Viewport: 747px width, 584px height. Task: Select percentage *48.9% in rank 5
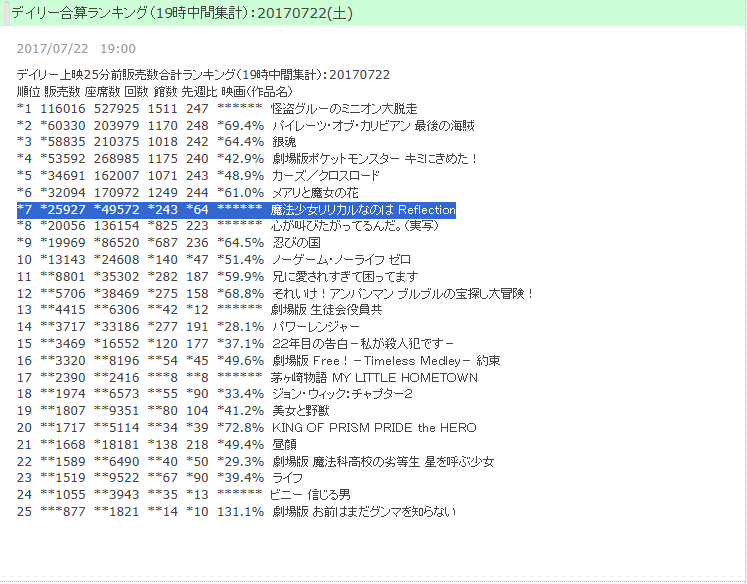(x=241, y=175)
